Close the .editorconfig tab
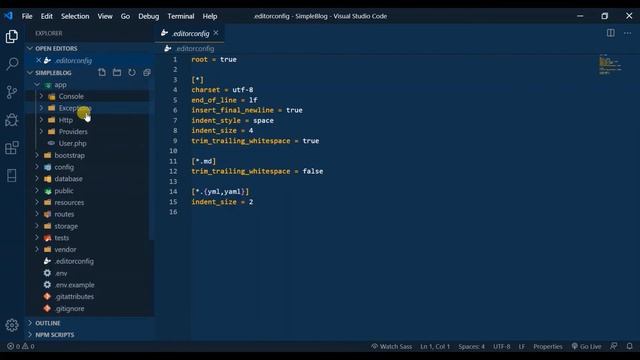Viewport: 640px width, 360px height. coord(216,33)
